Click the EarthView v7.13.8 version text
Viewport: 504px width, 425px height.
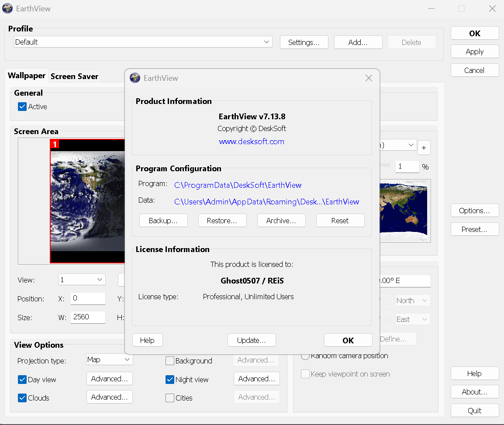(x=252, y=116)
